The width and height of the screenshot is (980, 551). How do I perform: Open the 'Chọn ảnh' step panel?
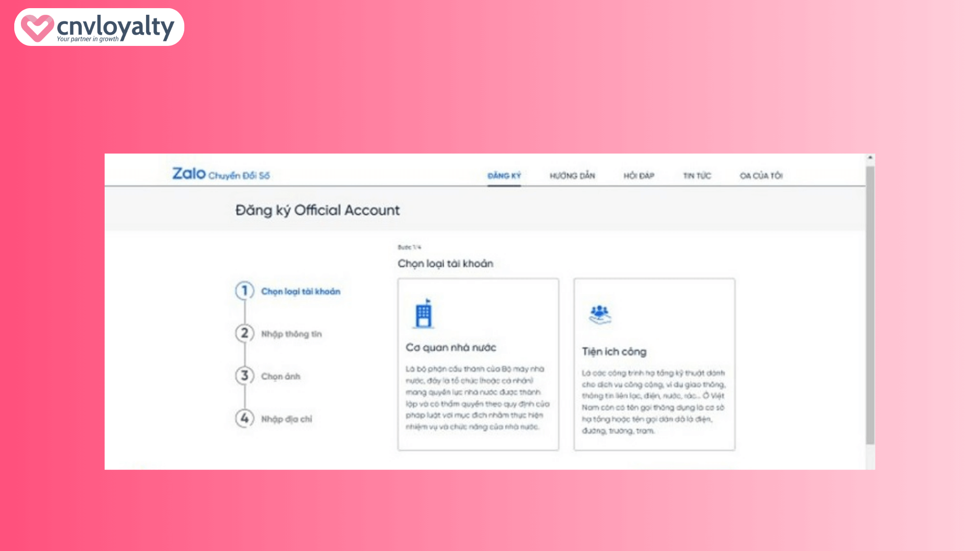281,376
